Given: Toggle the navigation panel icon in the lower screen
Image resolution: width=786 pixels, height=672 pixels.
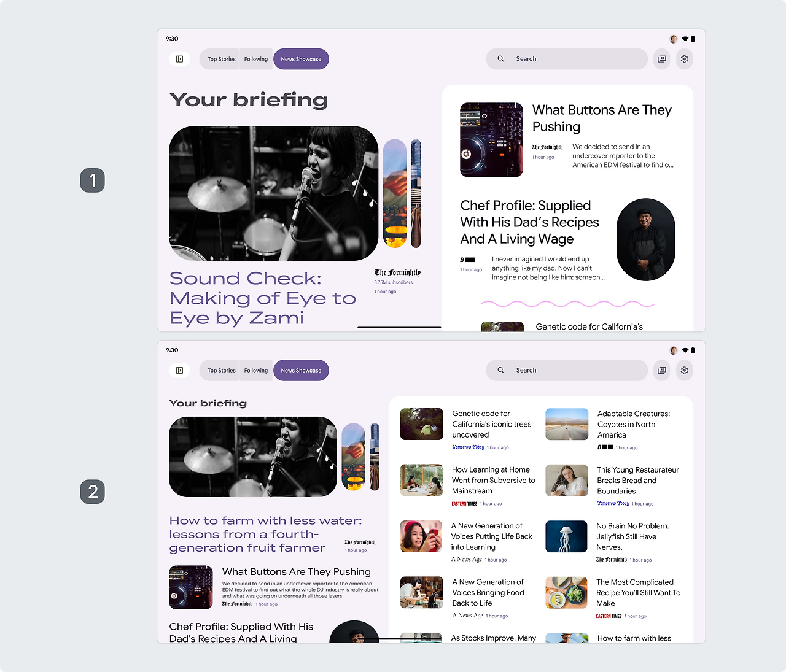Looking at the screenshot, I should 179,370.
